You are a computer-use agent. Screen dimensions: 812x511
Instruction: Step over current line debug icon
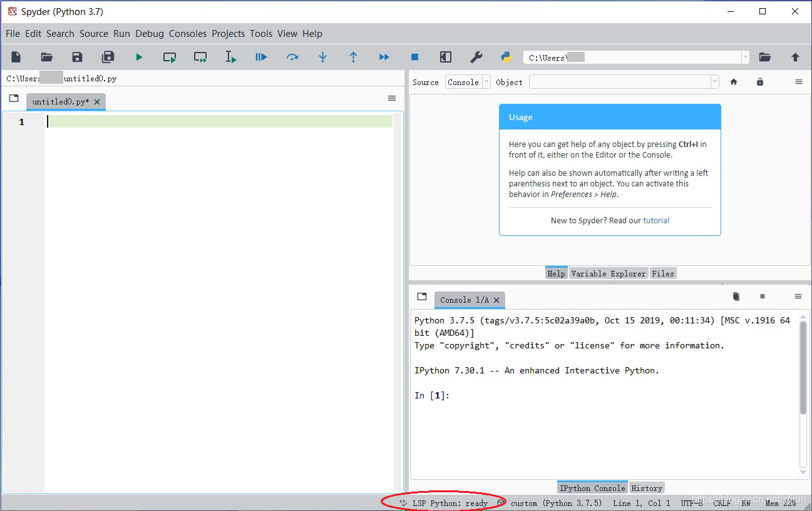(292, 57)
